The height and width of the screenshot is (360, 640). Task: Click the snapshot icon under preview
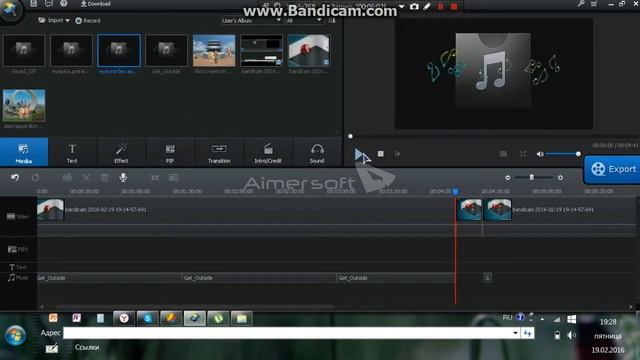[503, 154]
